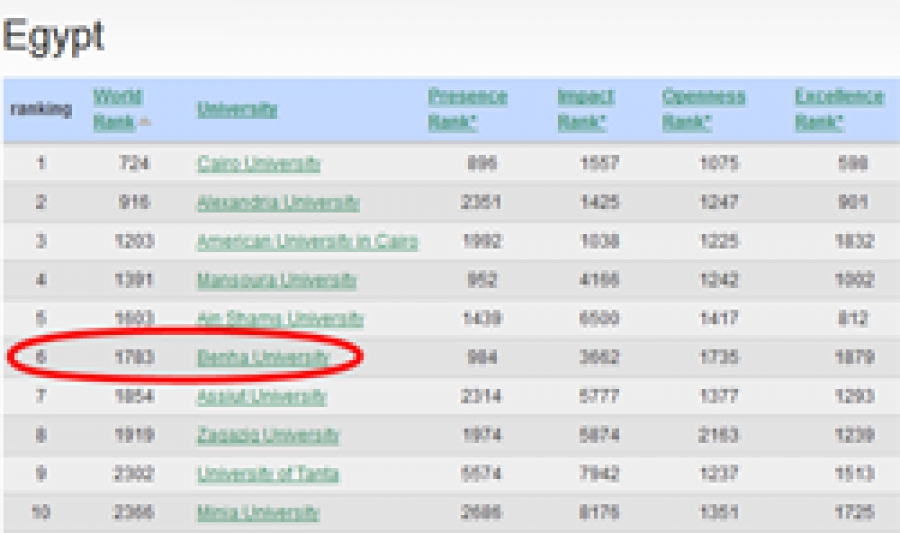
Task: Click openness rank 1237 in Tanta row
Action: click(x=719, y=474)
